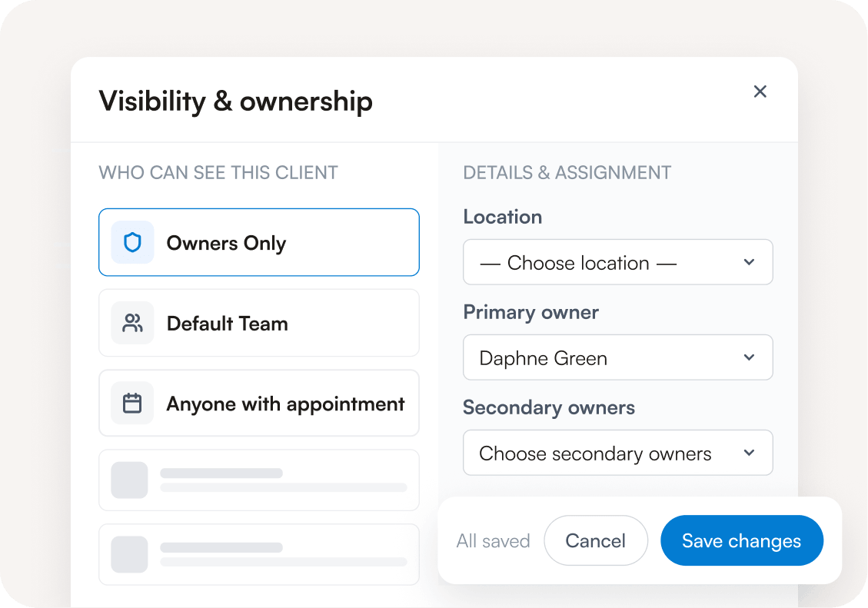Click the Visibility & ownership title
The image size is (868, 608).
coord(236,101)
